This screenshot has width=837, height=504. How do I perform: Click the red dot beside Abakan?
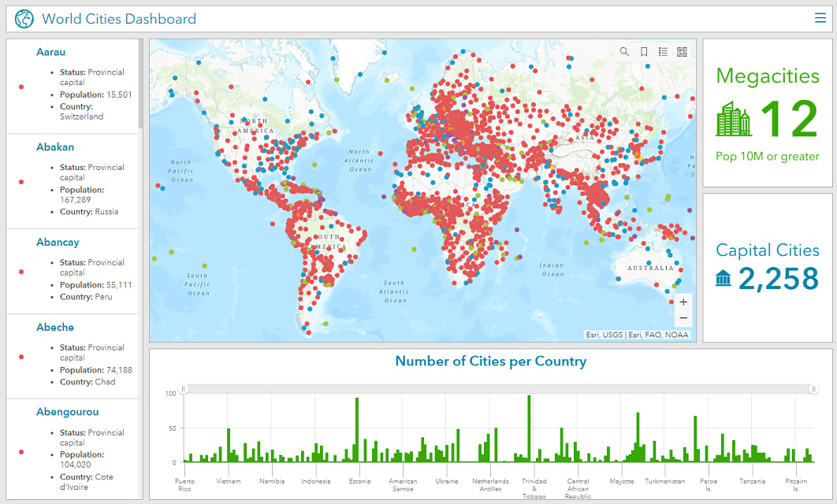pyautogui.click(x=21, y=182)
